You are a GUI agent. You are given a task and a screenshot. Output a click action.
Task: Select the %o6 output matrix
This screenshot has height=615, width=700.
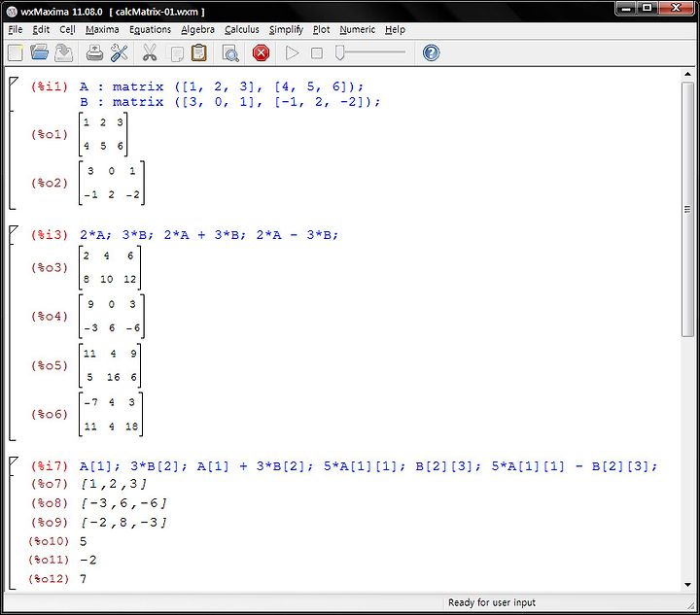111,414
